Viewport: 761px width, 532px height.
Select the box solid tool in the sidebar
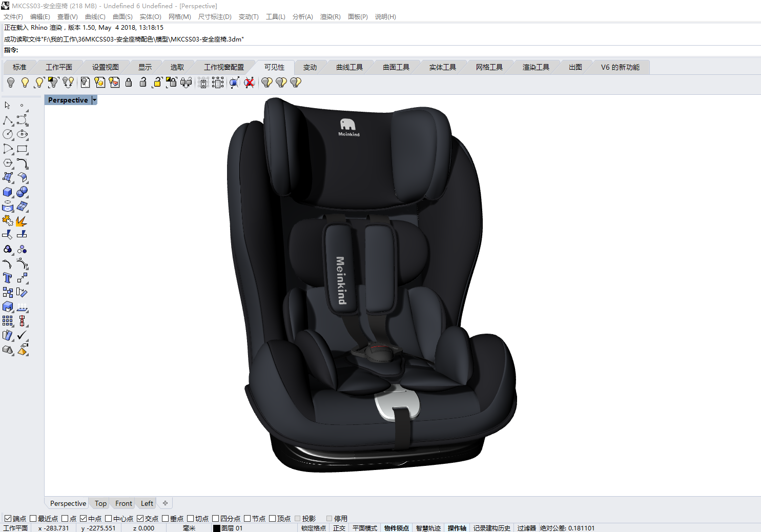(x=7, y=192)
